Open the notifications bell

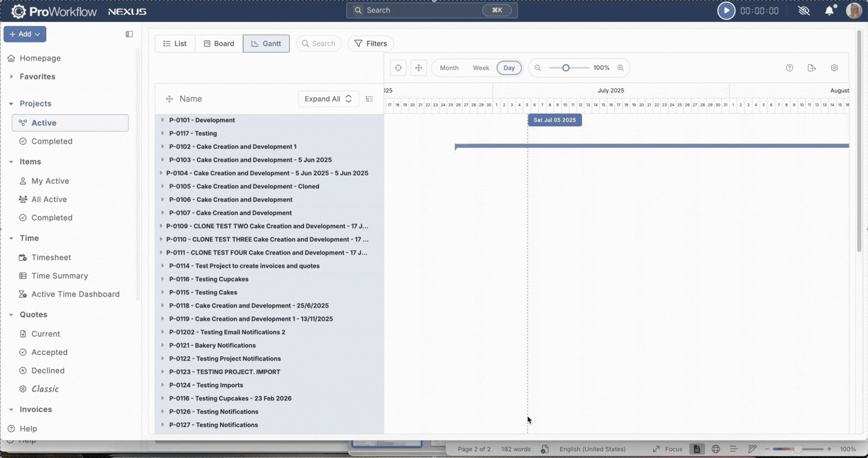pos(829,11)
